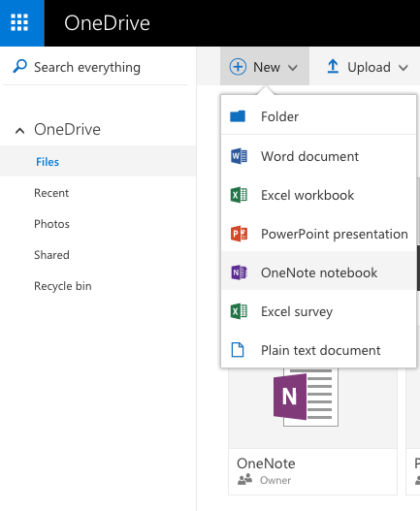Expand the New dropdown chevron
420x511 pixels.
293,68
